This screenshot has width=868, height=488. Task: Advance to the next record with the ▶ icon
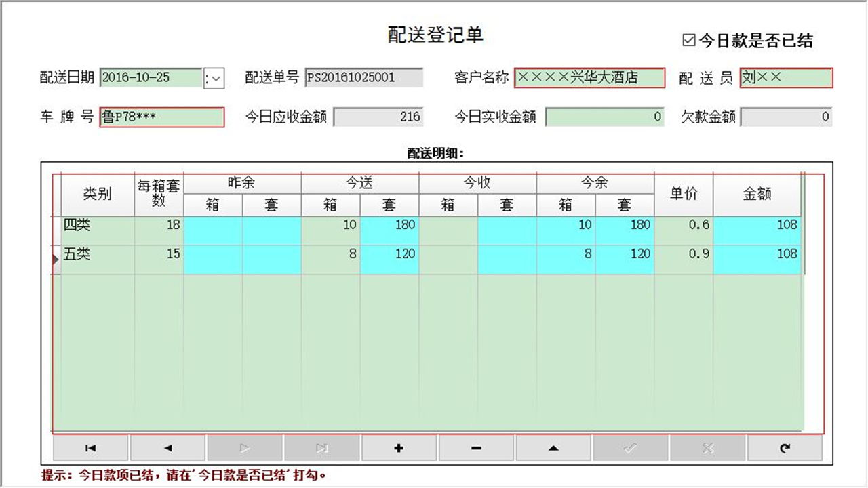tap(245, 447)
